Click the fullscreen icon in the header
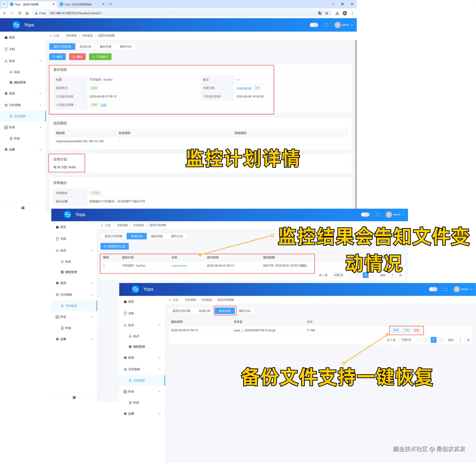Viewport: 476px width, 463px height. [326, 25]
